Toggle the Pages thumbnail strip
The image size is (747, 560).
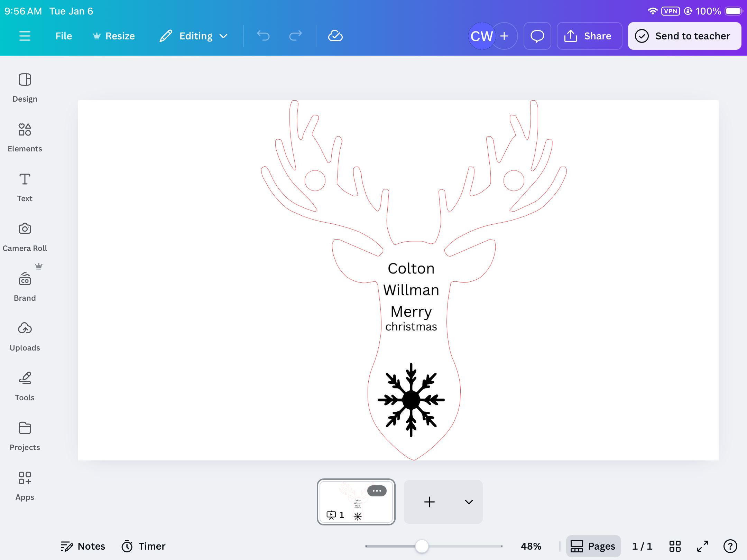point(593,546)
